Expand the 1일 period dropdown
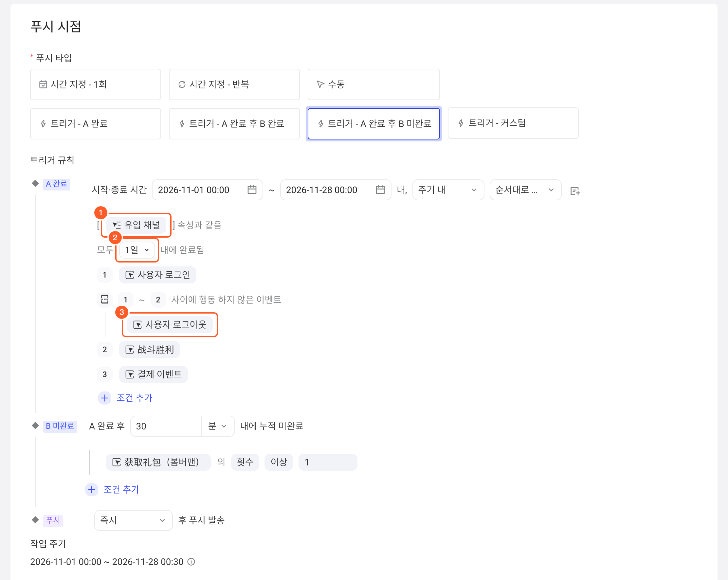This screenshot has height=580, width=728. [x=137, y=250]
